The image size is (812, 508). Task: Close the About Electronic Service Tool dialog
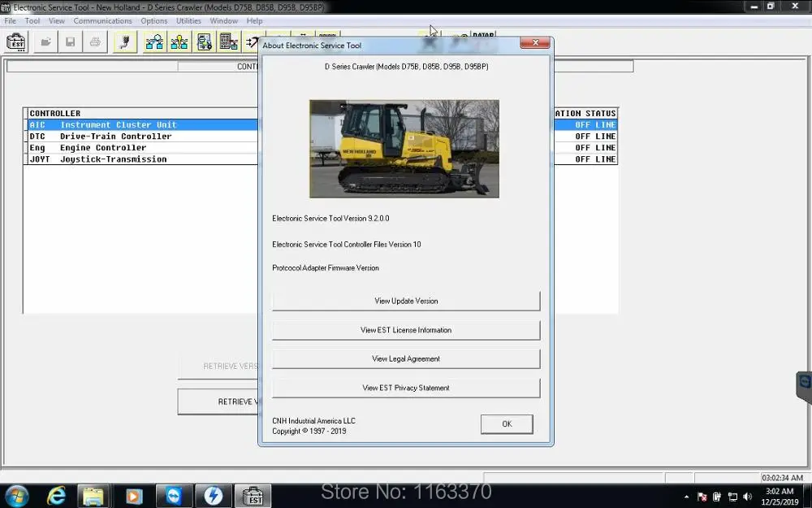[x=535, y=42]
